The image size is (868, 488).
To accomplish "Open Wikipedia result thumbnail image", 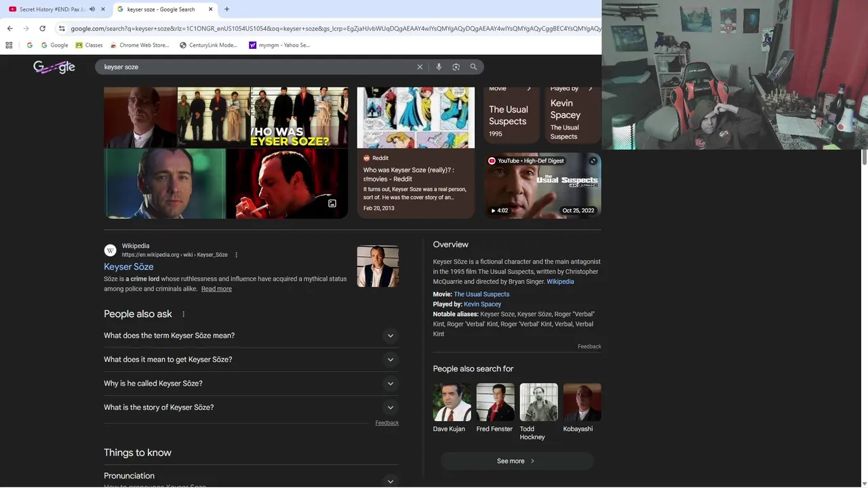I will (378, 266).
